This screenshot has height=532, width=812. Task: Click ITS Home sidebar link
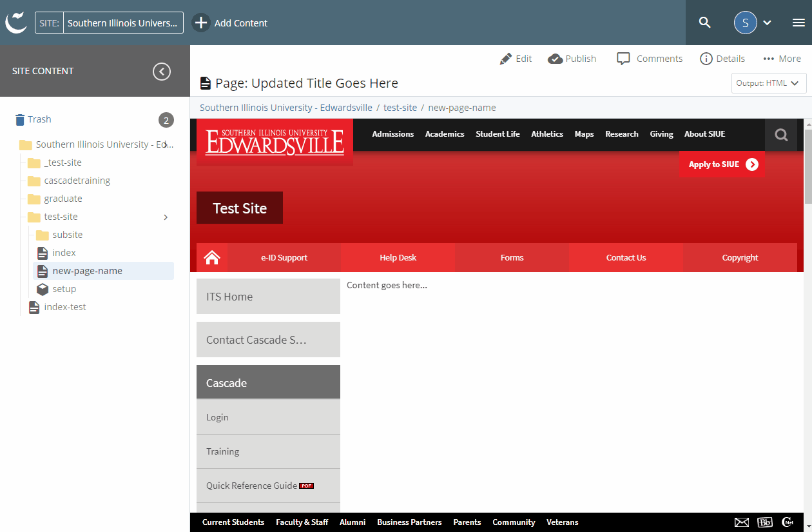tap(268, 297)
